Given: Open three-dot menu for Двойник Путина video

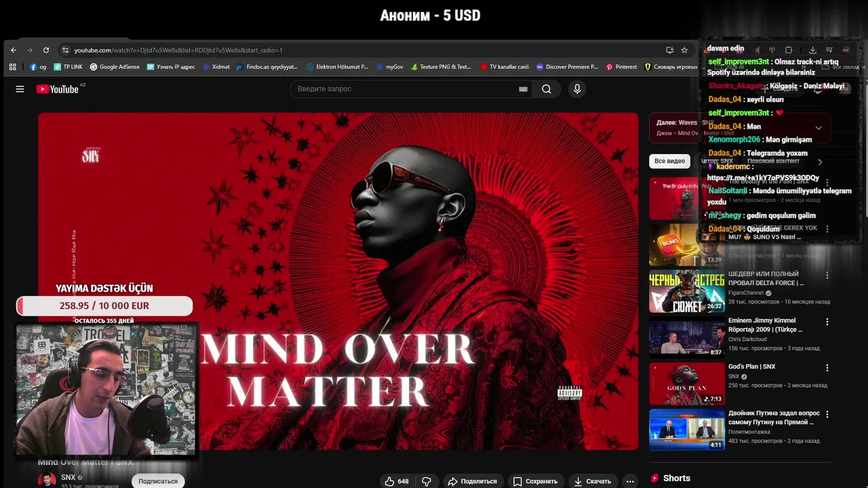Looking at the screenshot, I should [827, 414].
